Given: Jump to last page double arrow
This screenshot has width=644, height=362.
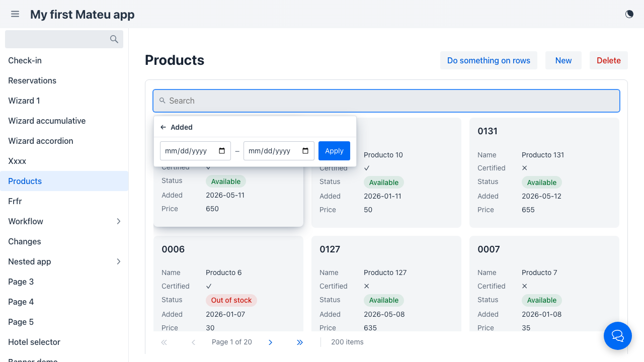Looking at the screenshot, I should pyautogui.click(x=300, y=342).
